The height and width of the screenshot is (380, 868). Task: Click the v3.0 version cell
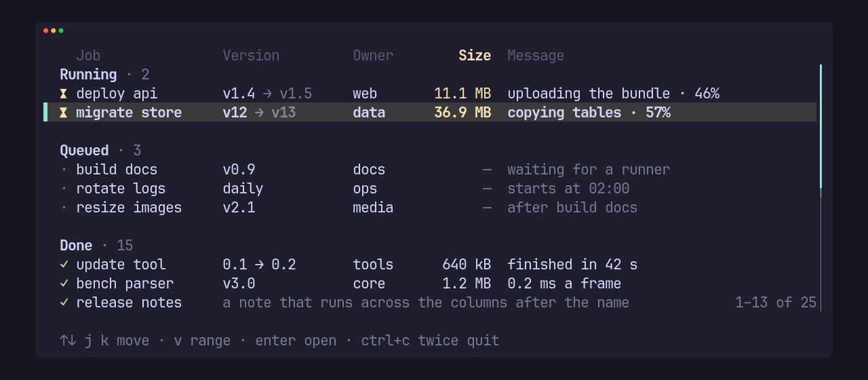click(x=239, y=284)
